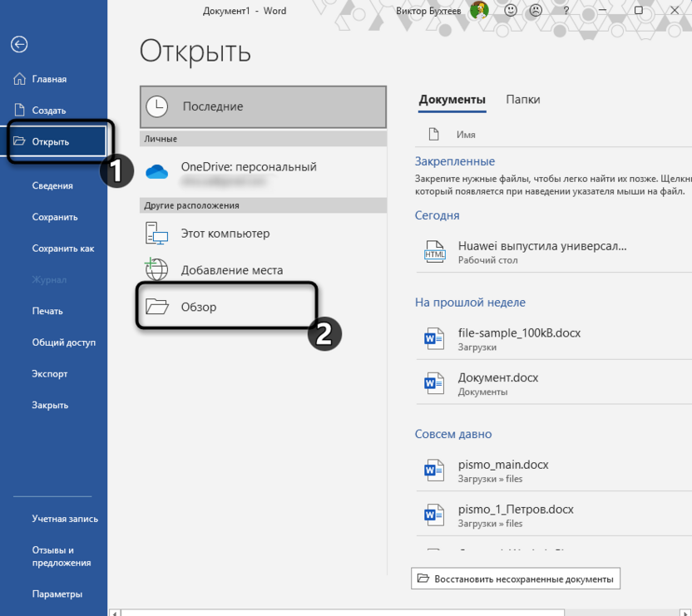Image resolution: width=692 pixels, height=616 pixels.
Task: Click the sad face feedback icon
Action: click(x=536, y=10)
